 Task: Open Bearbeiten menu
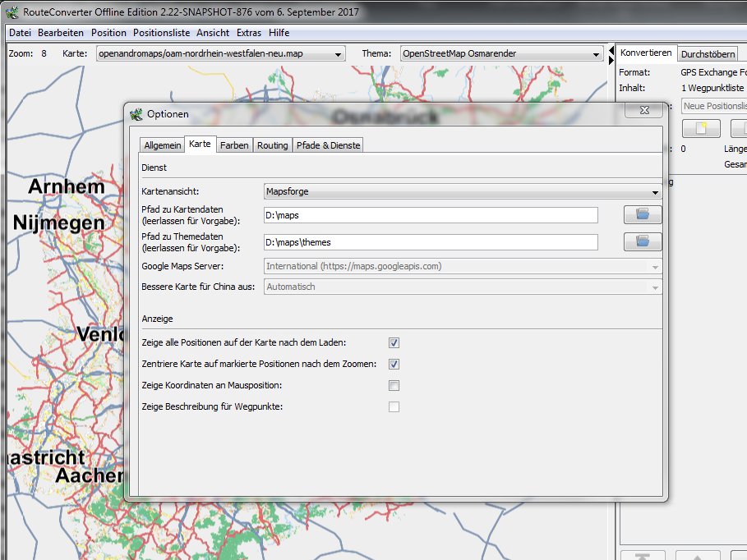click(x=61, y=33)
